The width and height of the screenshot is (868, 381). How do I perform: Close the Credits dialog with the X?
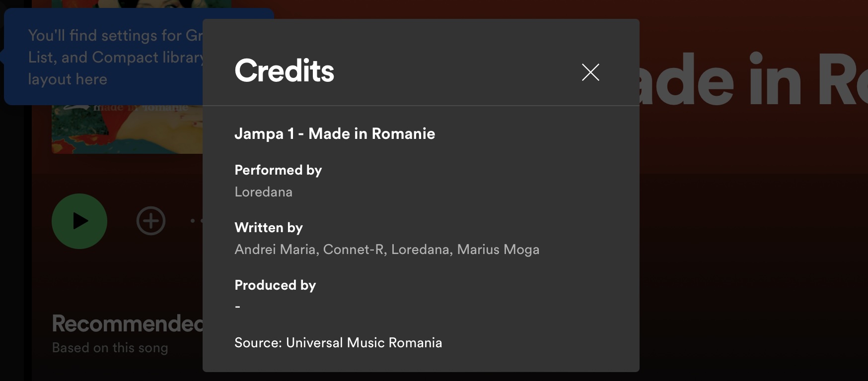[x=590, y=72]
